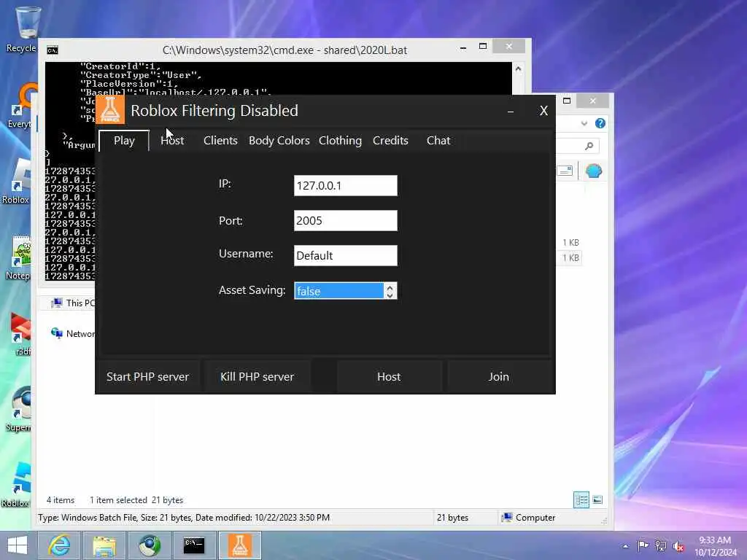Click the preview pane icon in Explorer
This screenshot has width=747, height=560.
[x=565, y=171]
